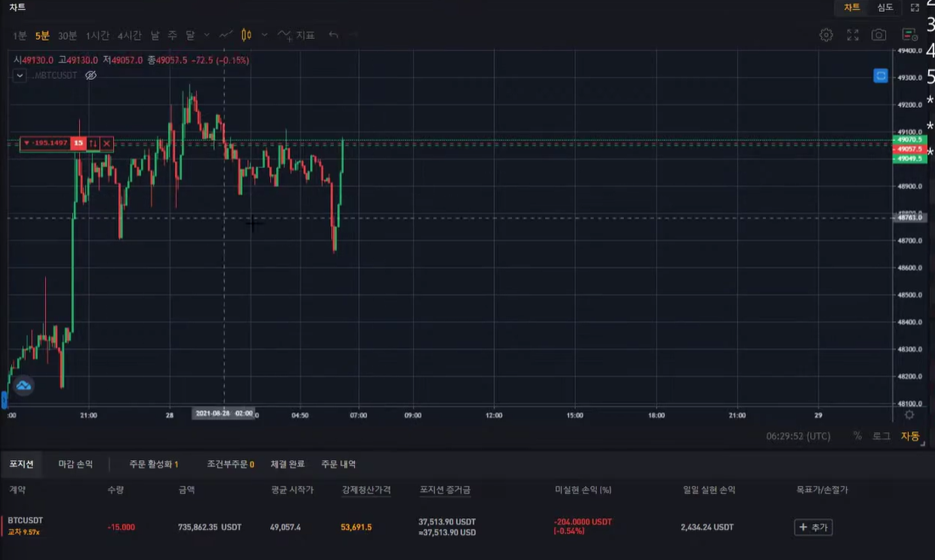Image resolution: width=935 pixels, height=560 pixels.
Task: Click the liquidation price 53,691.5
Action: tap(356, 527)
